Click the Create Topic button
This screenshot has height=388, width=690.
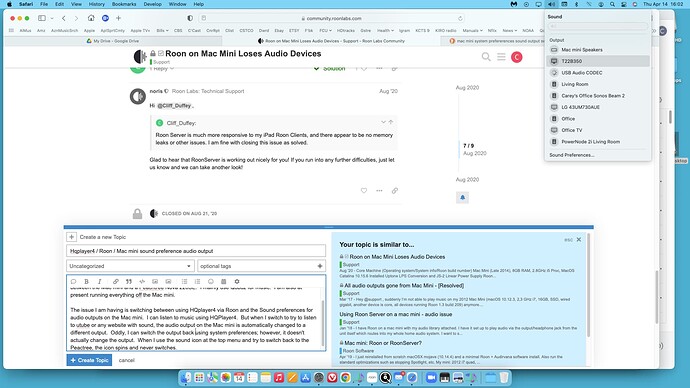[x=89, y=360]
